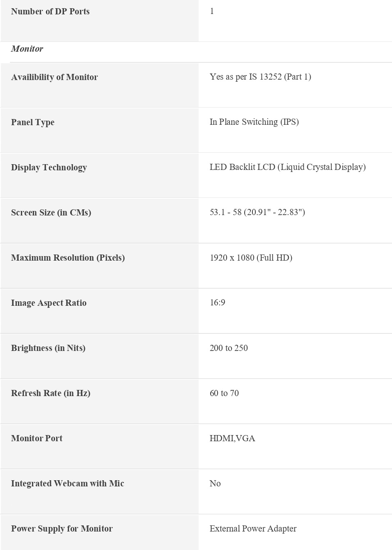Click the "Maximum Resolution (Pixels)" label

(68, 258)
